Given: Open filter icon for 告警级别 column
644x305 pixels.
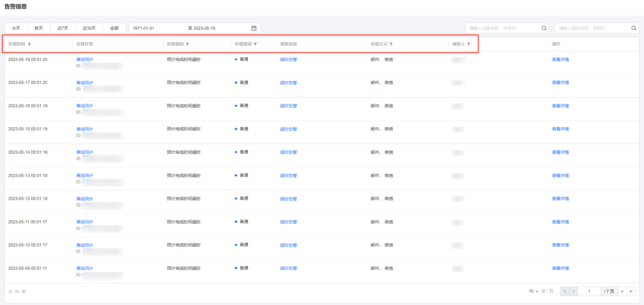Looking at the screenshot, I should 255,44.
